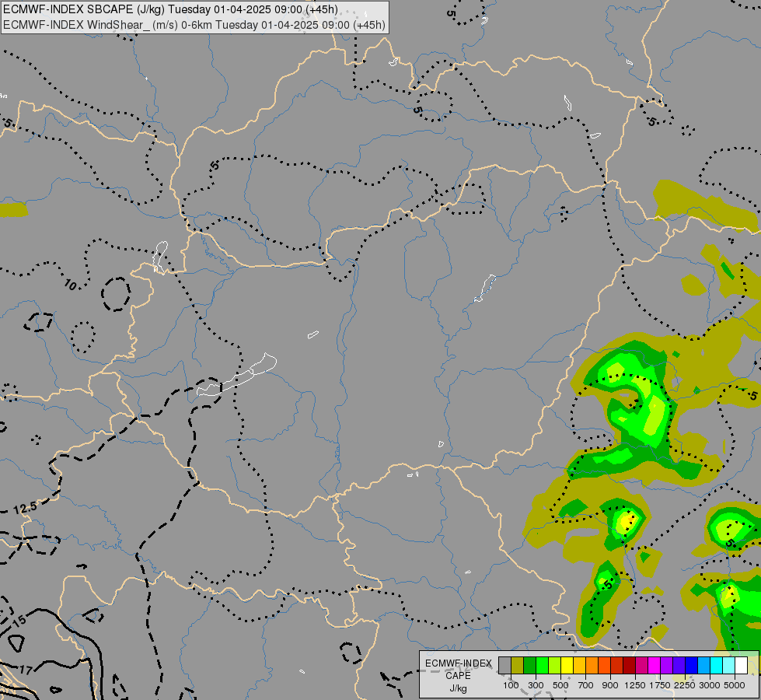The image size is (761, 700).
Task: Click the ECMWF-INDEX WindShear 0-6km title line
Action: coord(194,25)
